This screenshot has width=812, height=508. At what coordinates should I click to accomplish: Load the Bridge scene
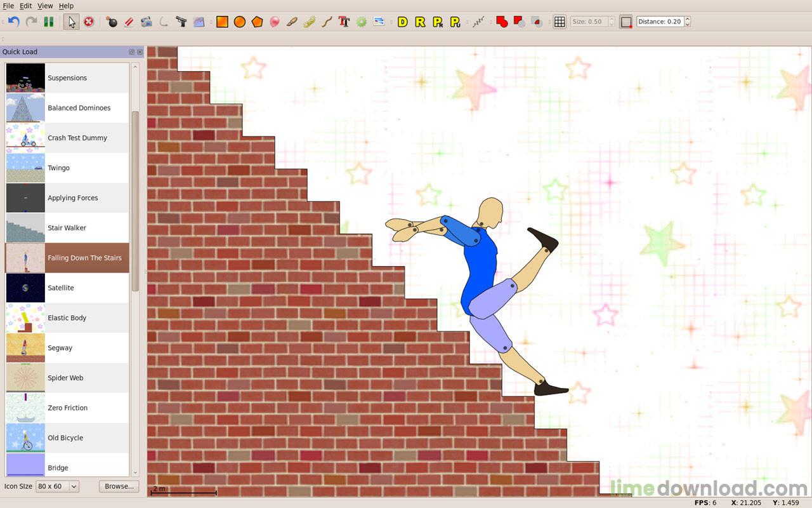[67, 465]
